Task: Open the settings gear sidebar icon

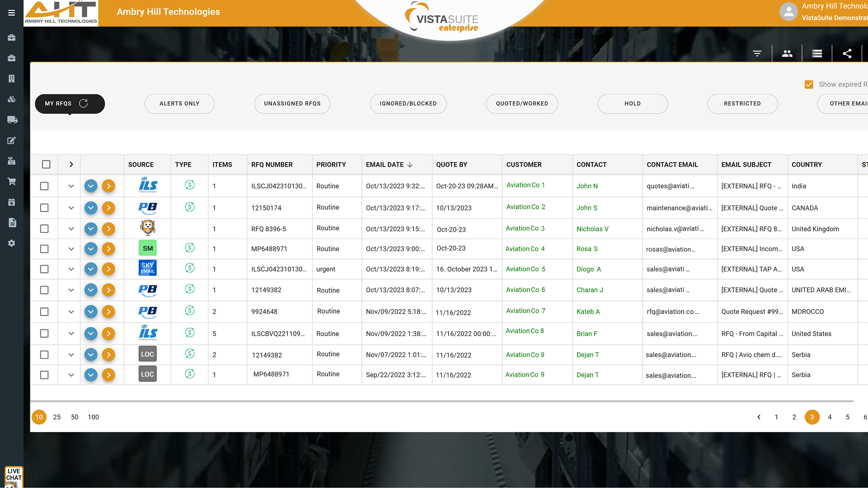Action: pyautogui.click(x=12, y=243)
